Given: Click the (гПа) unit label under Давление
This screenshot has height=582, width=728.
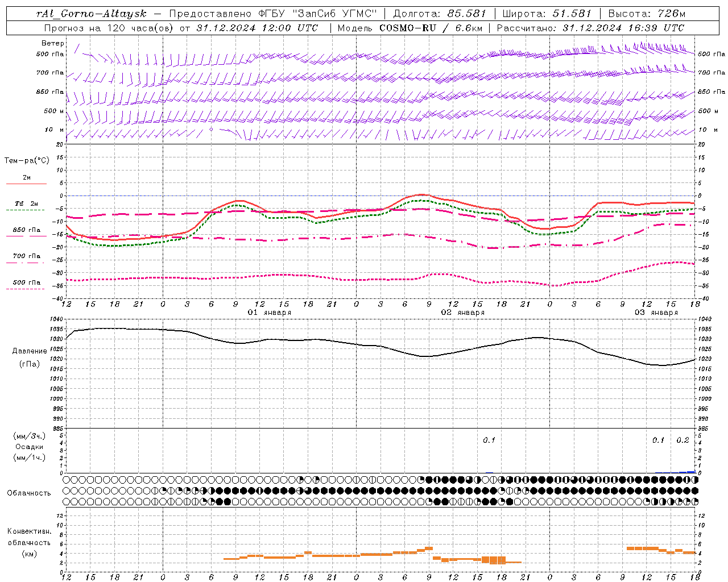Looking at the screenshot, I should (x=30, y=364).
